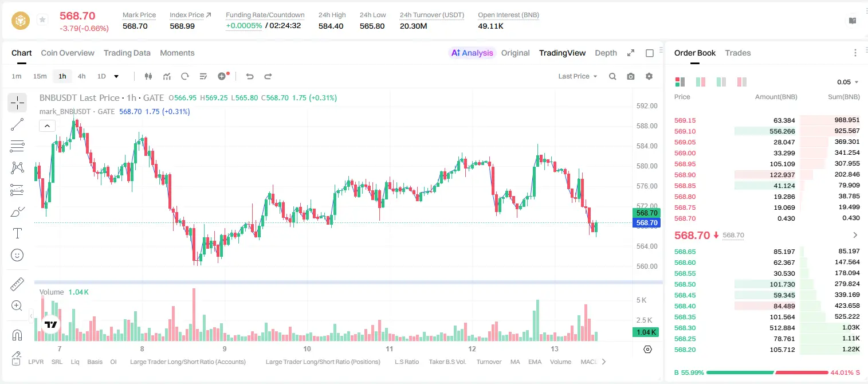Toggle the magnet snapping mode
Image resolution: width=868 pixels, height=384 pixels.
pyautogui.click(x=17, y=335)
